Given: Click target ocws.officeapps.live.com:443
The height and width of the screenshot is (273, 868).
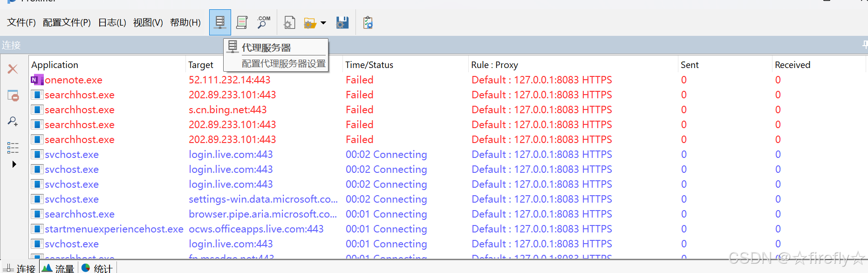Looking at the screenshot, I should [x=256, y=229].
